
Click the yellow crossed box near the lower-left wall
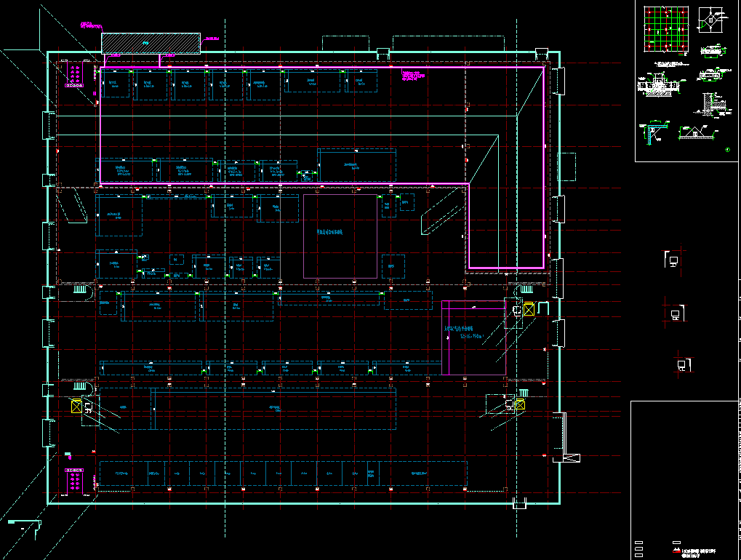[x=76, y=406]
